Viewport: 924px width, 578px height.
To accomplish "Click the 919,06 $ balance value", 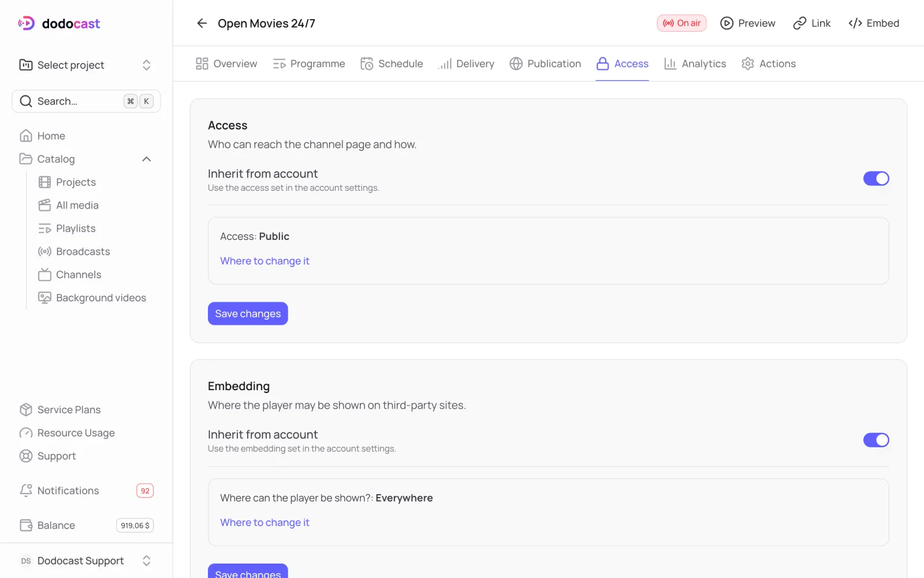I will [135, 525].
